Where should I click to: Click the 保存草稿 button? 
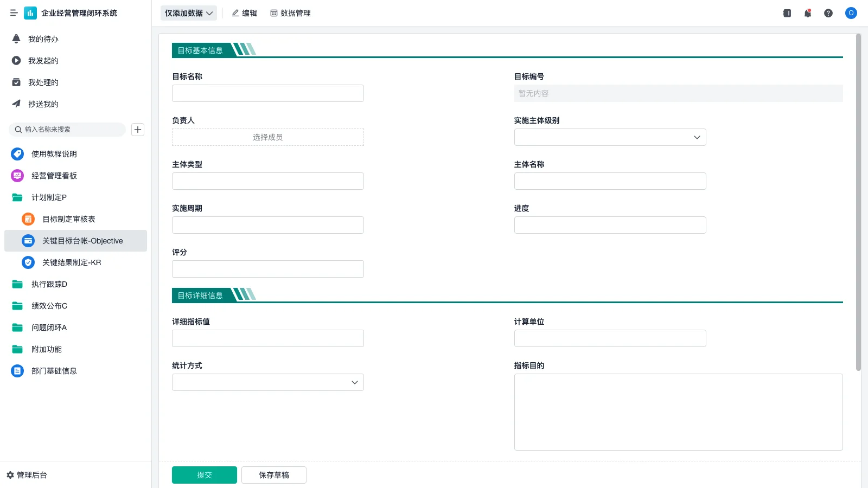click(273, 475)
